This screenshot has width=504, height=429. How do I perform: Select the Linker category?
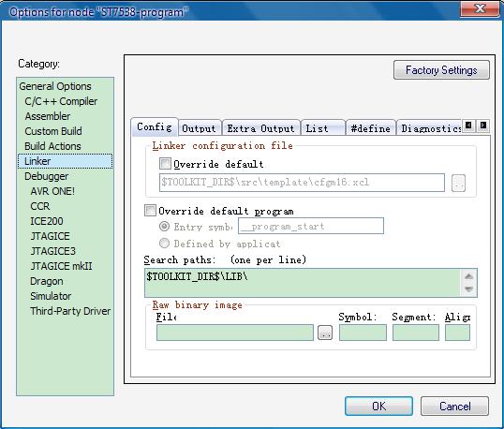[x=65, y=161]
